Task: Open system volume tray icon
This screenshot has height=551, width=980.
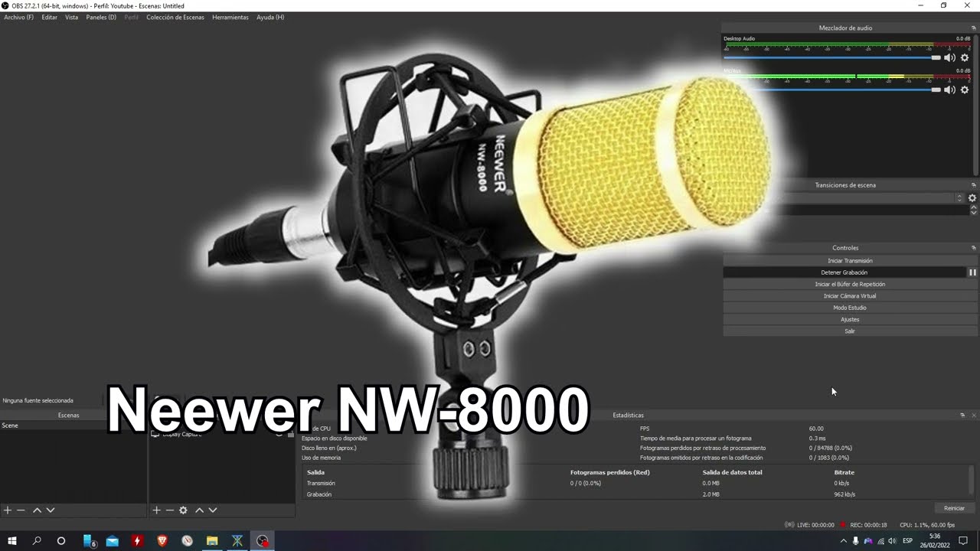Action: [892, 541]
